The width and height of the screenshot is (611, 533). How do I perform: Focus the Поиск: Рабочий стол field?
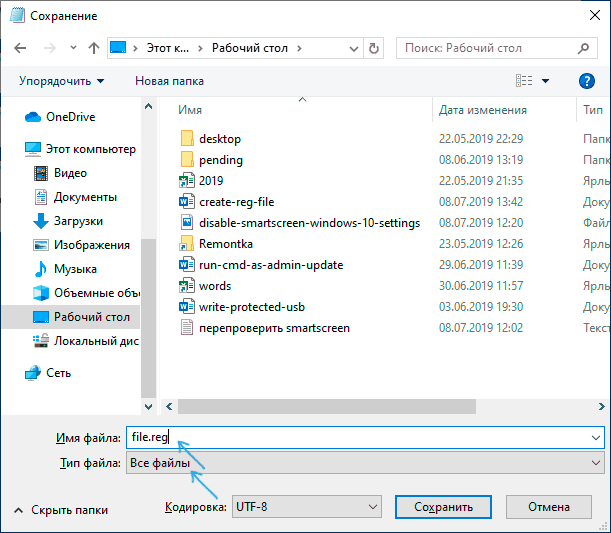point(496,48)
